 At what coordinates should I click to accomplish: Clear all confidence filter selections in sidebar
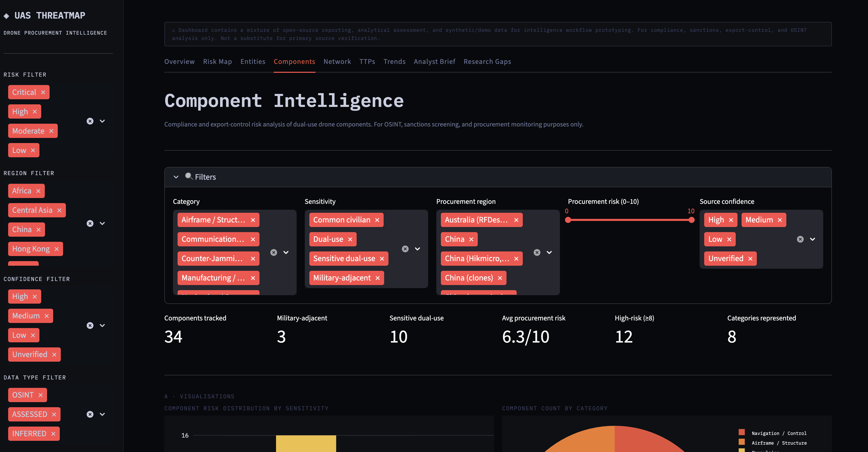90,326
